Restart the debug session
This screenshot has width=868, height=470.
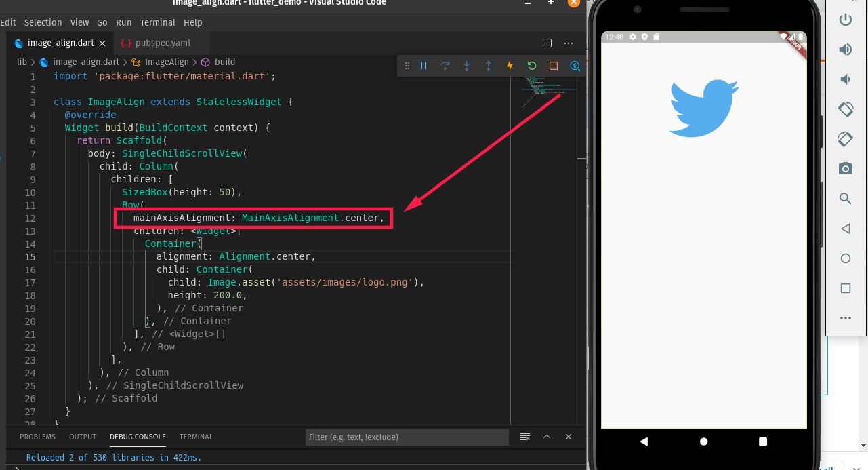pyautogui.click(x=532, y=66)
